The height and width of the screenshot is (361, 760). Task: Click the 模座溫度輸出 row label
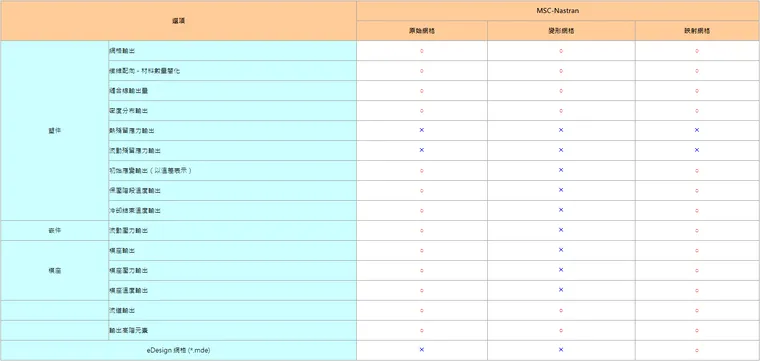pos(128,291)
